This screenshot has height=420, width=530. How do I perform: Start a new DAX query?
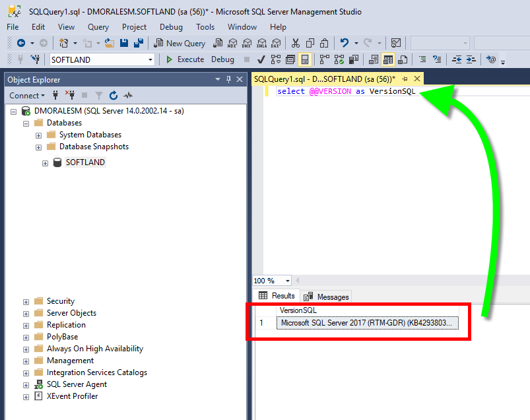pyautogui.click(x=276, y=43)
